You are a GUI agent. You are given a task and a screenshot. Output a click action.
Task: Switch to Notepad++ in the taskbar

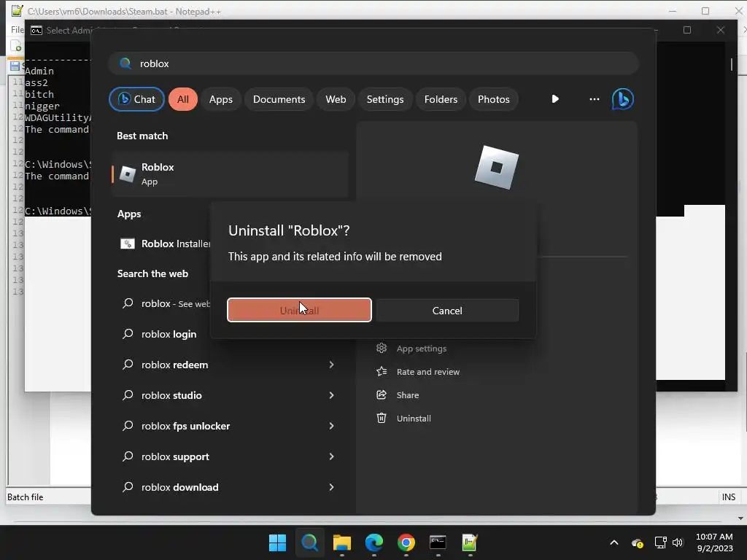pos(470,542)
